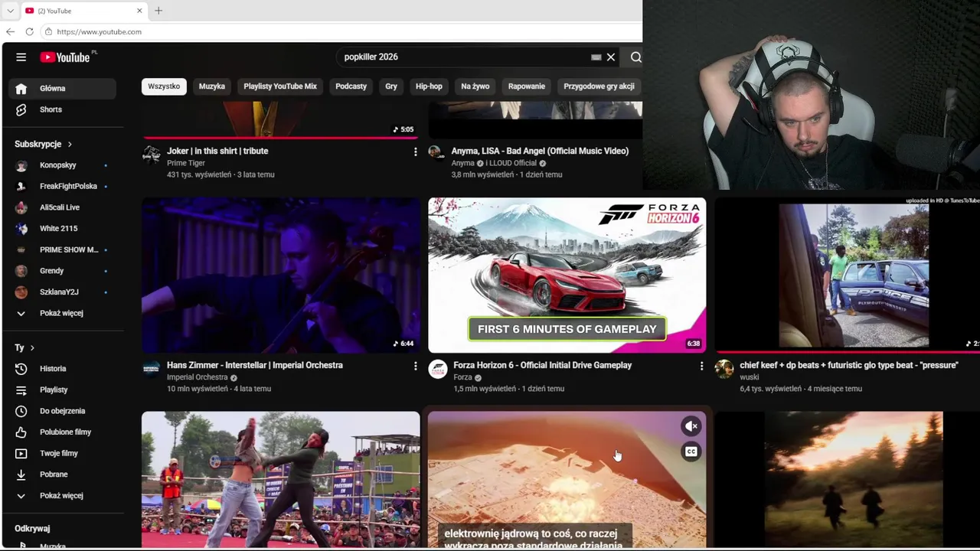This screenshot has width=980, height=551.
Task: Open the Grendy subscription
Action: coord(63,271)
